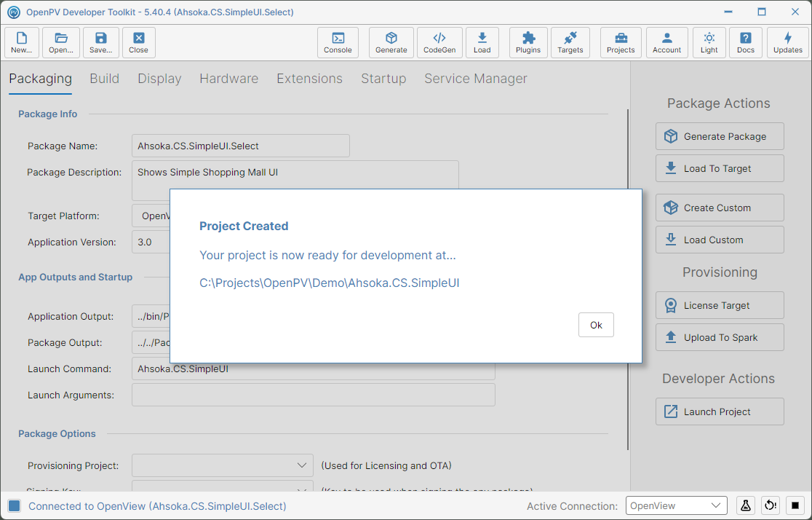Open the Startup tab

[x=383, y=79]
